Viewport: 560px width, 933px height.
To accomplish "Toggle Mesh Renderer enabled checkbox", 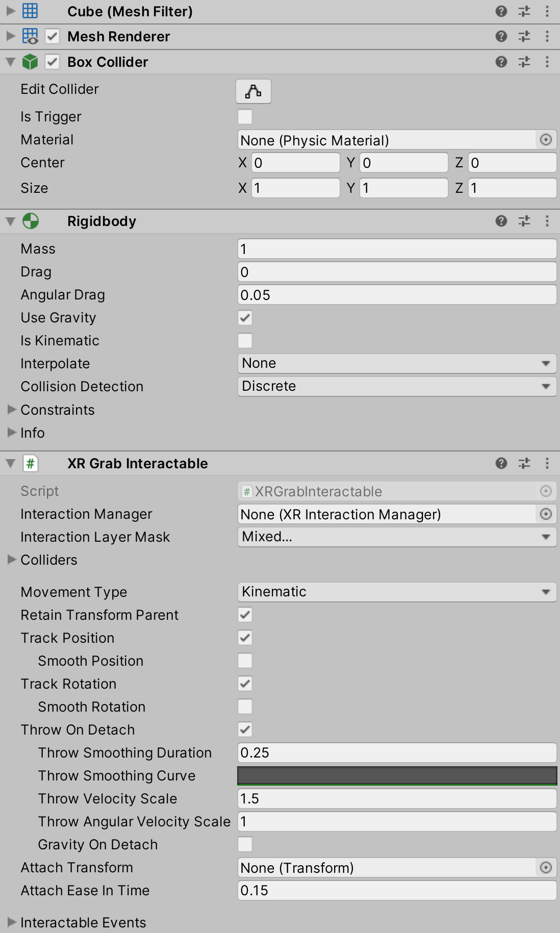I will (x=52, y=36).
